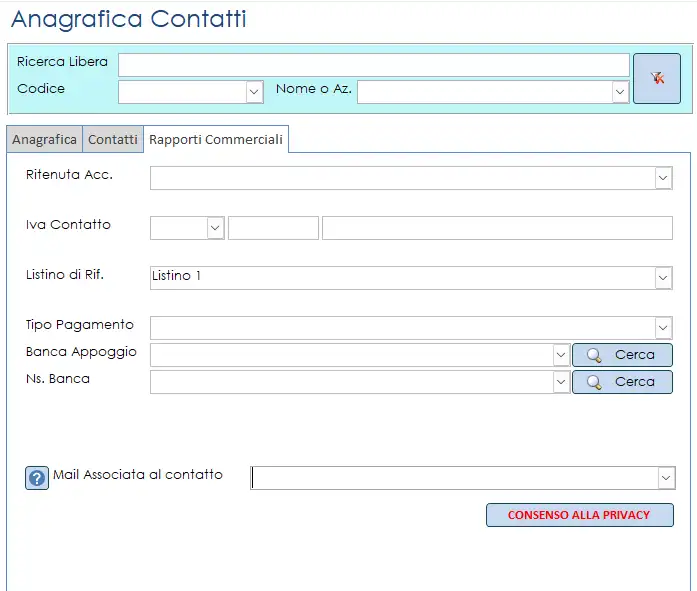Expand the Codice dropdown
Image resolution: width=697 pixels, height=591 pixels.
coord(254,92)
